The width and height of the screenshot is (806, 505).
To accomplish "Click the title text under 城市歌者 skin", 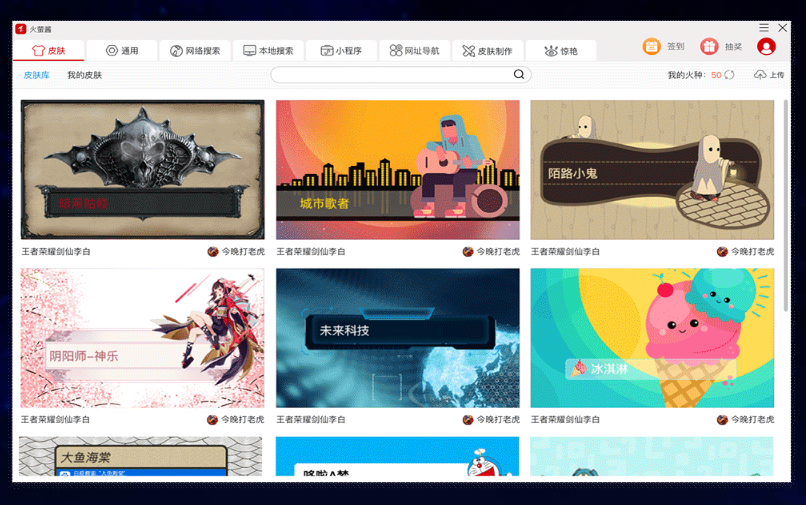I will (x=311, y=251).
